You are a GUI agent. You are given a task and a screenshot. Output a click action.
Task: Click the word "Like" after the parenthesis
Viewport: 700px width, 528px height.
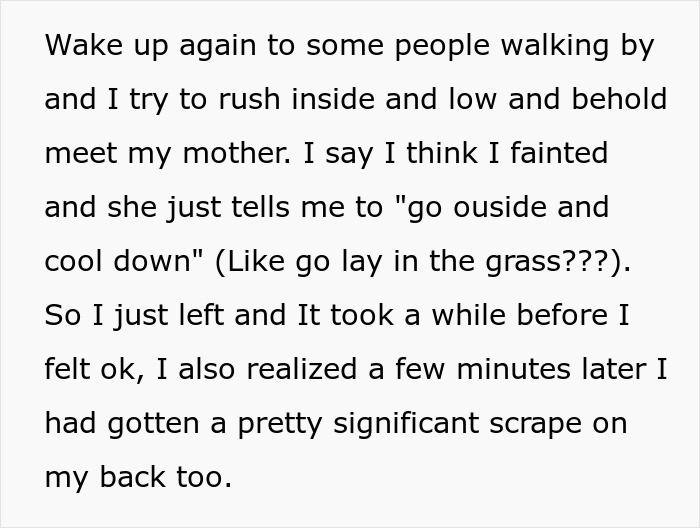[256, 261]
